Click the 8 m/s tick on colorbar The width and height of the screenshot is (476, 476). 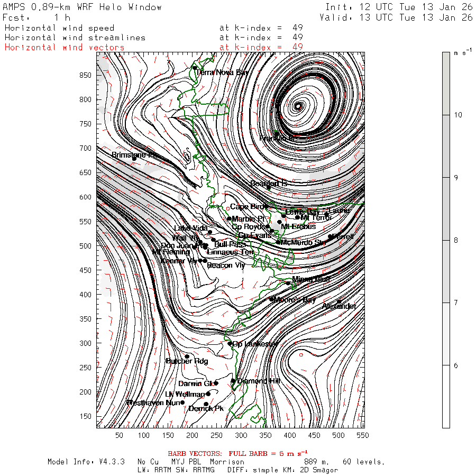(456, 240)
